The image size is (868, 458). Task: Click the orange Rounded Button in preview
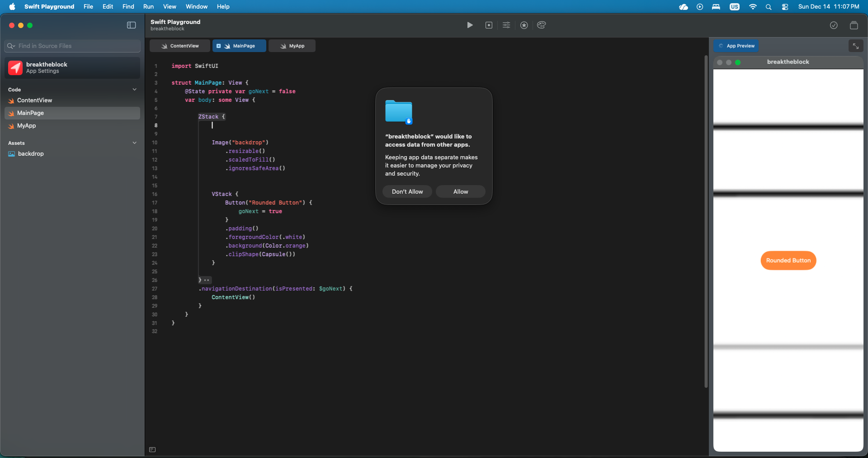pos(788,261)
